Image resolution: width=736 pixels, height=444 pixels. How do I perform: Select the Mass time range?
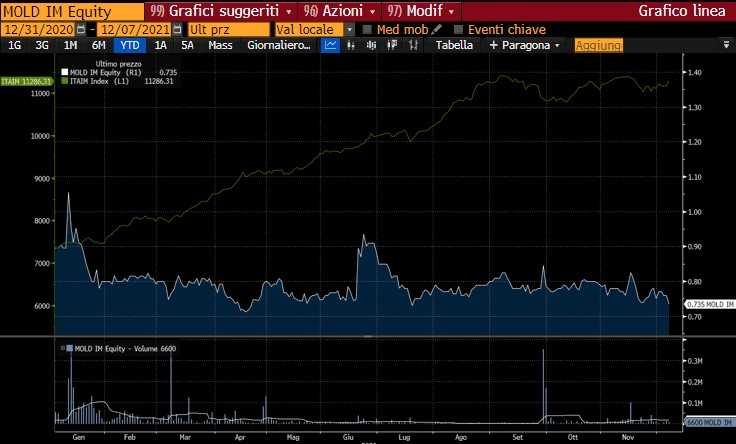(x=220, y=45)
